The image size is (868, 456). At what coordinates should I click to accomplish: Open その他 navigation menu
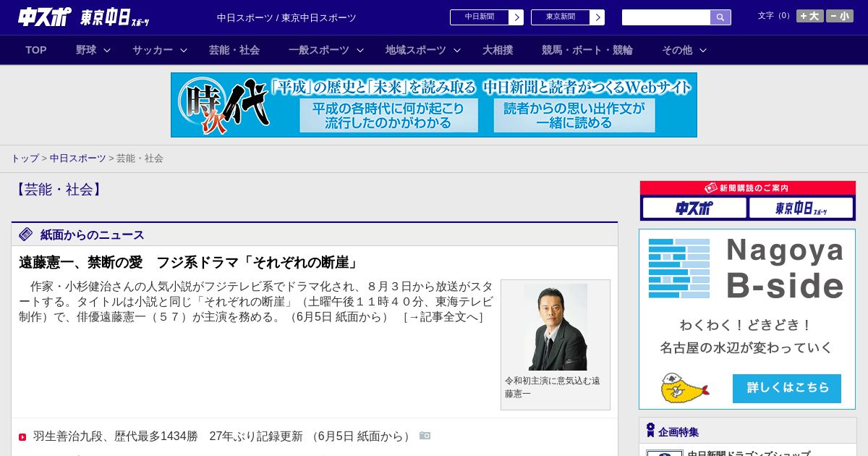click(x=677, y=50)
